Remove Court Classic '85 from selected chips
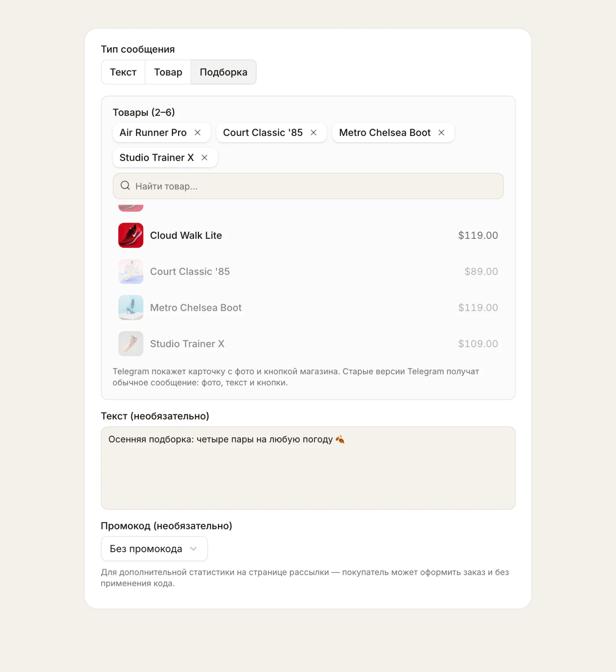This screenshot has width=616, height=672. [x=314, y=133]
